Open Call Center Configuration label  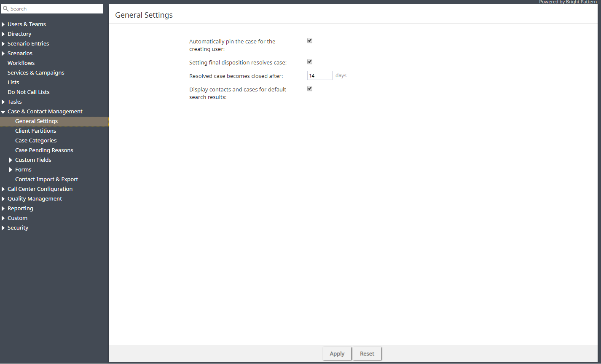[x=40, y=189]
